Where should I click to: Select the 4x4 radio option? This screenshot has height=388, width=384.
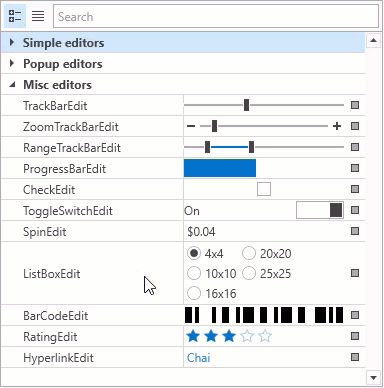coord(194,253)
